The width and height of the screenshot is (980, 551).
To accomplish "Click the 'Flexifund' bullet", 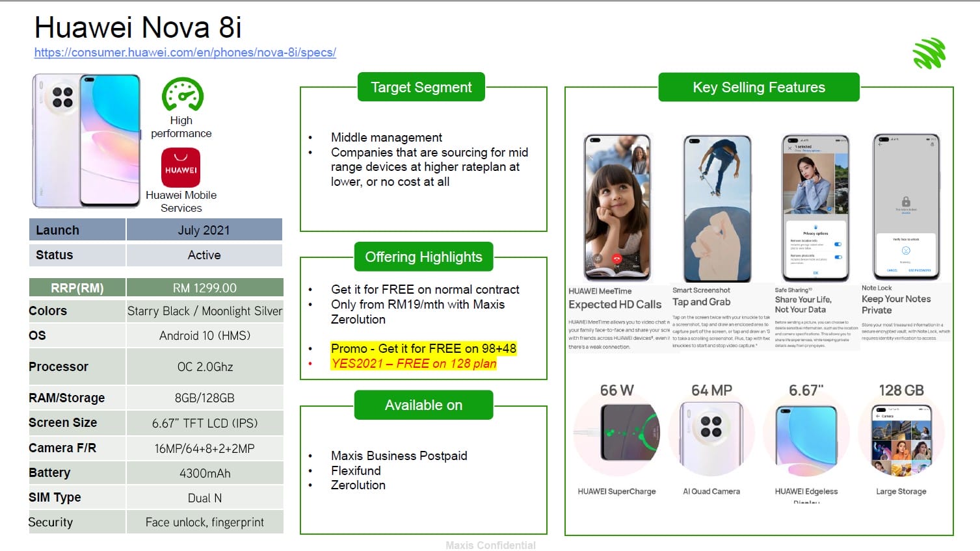I will point(356,470).
